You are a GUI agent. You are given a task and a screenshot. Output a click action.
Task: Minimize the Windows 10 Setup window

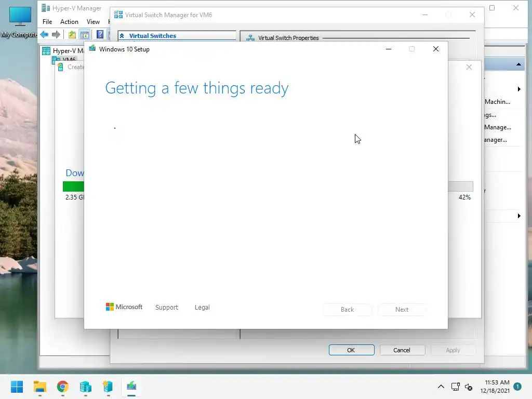pyautogui.click(x=389, y=49)
